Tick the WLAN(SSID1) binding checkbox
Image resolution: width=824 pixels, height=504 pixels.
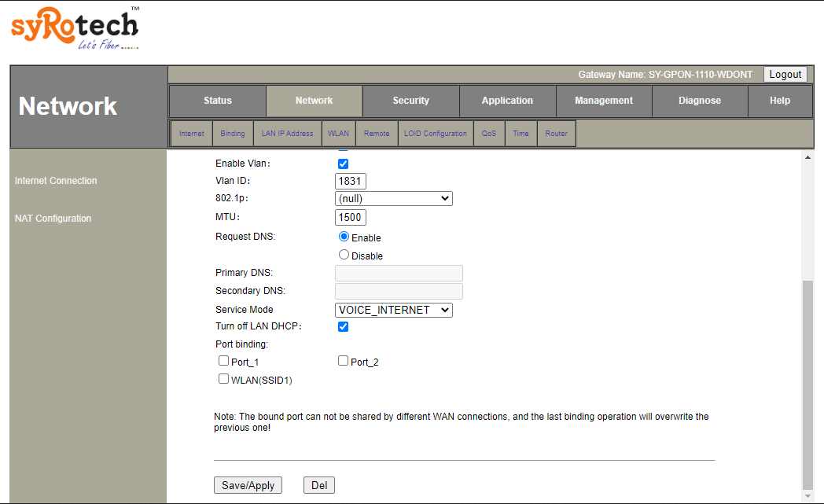click(224, 379)
